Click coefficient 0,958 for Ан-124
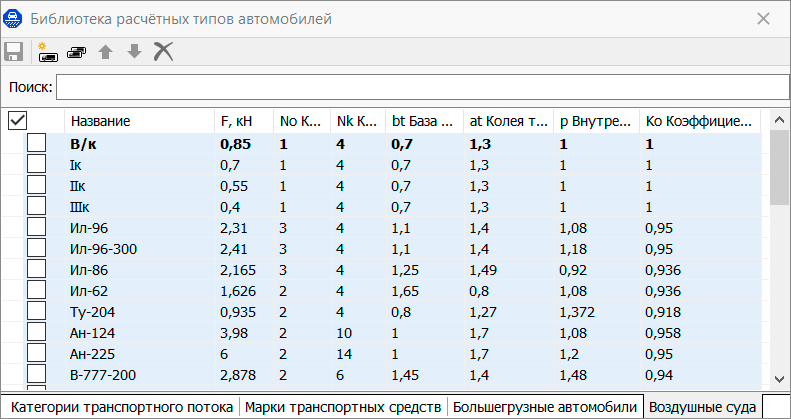 coord(663,334)
